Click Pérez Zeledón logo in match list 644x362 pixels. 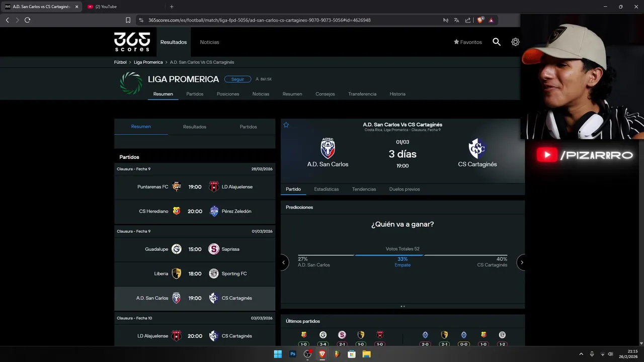point(214,211)
